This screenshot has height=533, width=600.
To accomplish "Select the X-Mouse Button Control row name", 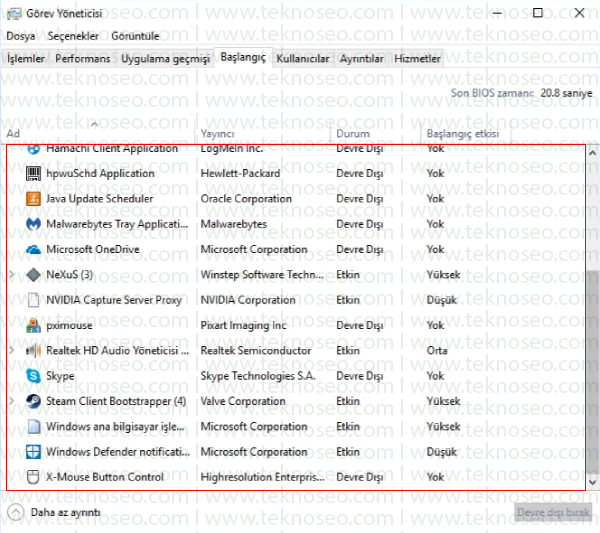I will pyautogui.click(x=105, y=477).
